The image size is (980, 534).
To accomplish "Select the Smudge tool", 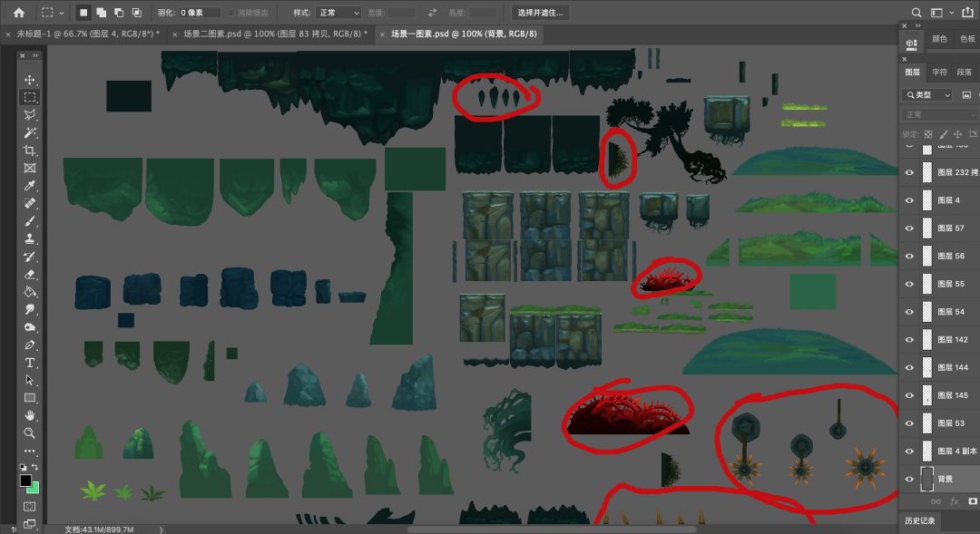I will point(29,309).
